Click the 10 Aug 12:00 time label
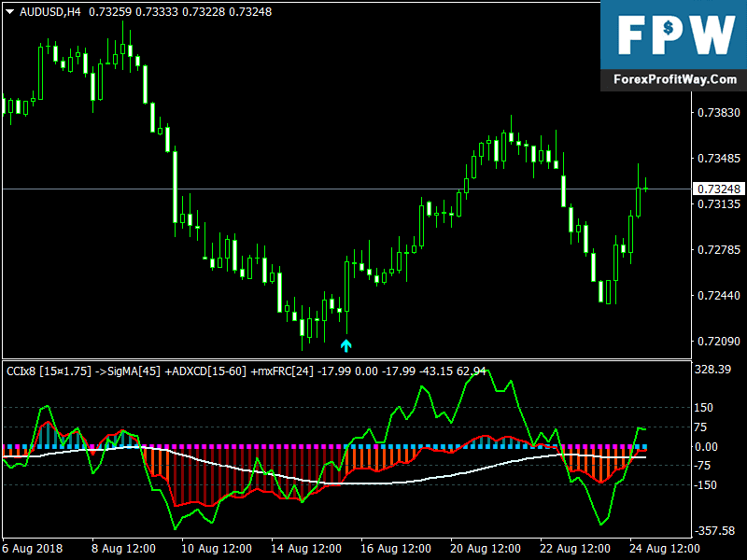Viewport: 747px width, 560px height. tap(217, 549)
